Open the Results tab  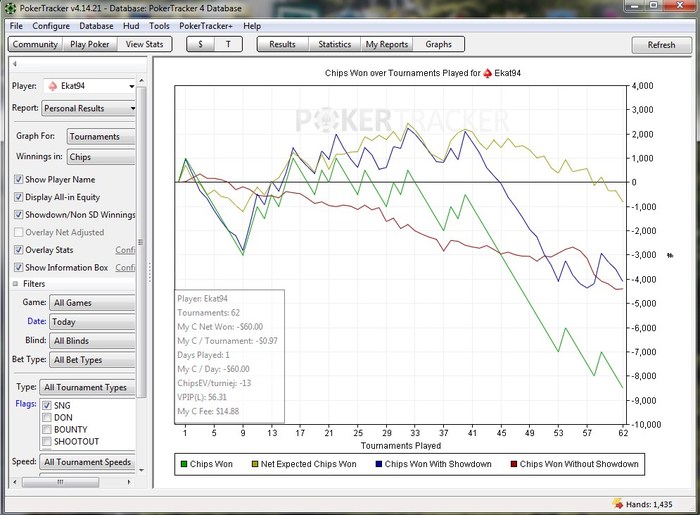coord(283,44)
